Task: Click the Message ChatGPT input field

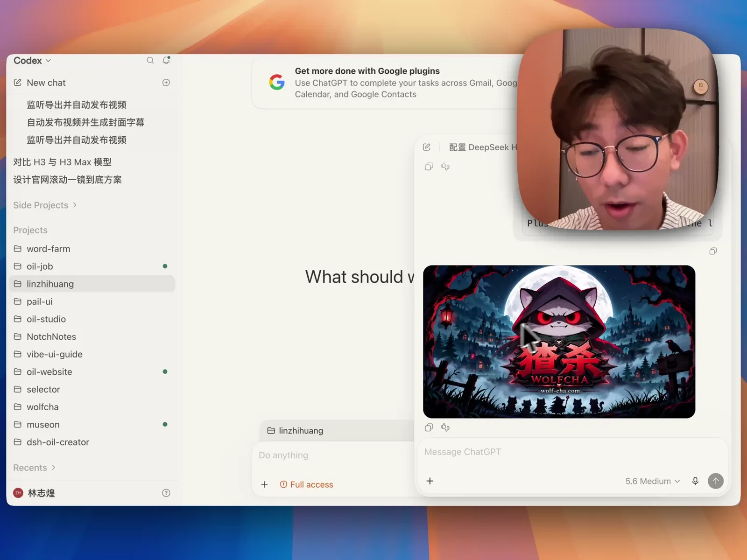Action: (x=572, y=452)
